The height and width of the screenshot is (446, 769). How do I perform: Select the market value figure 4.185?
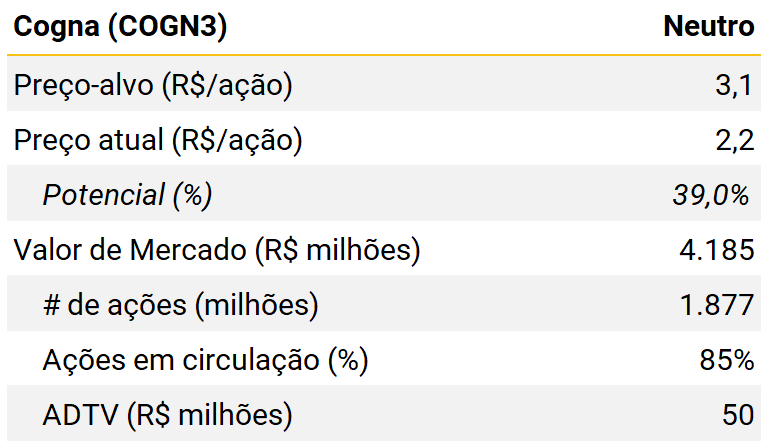tap(716, 250)
